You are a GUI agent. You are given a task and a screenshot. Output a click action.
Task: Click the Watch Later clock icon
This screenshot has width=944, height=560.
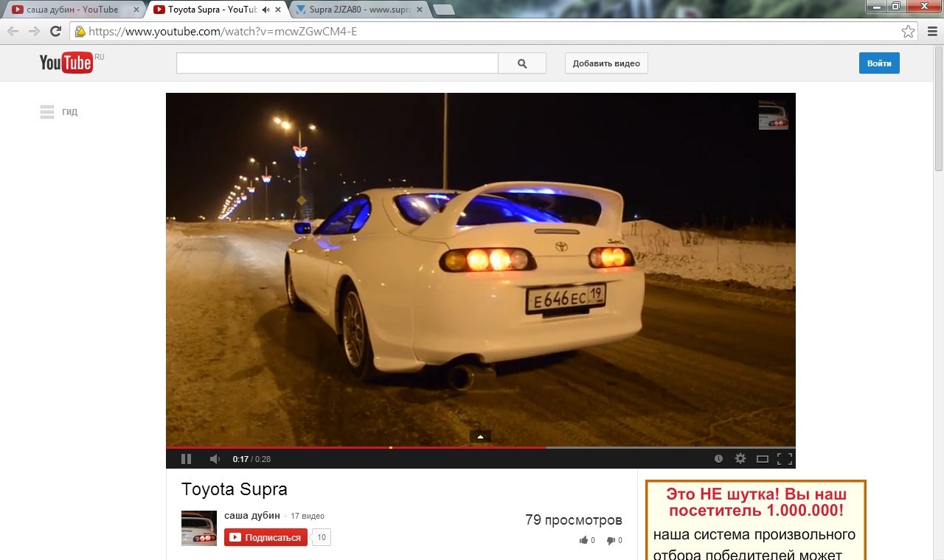718,459
